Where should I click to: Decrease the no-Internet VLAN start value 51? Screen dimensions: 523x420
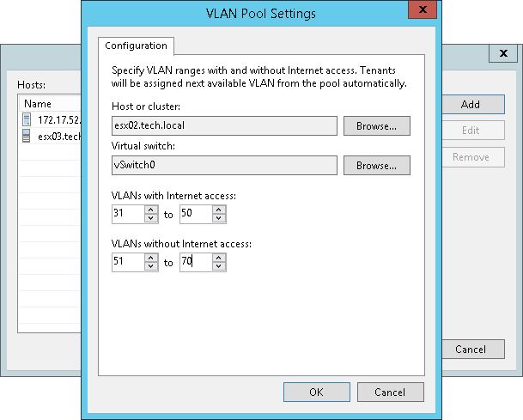coord(151,266)
